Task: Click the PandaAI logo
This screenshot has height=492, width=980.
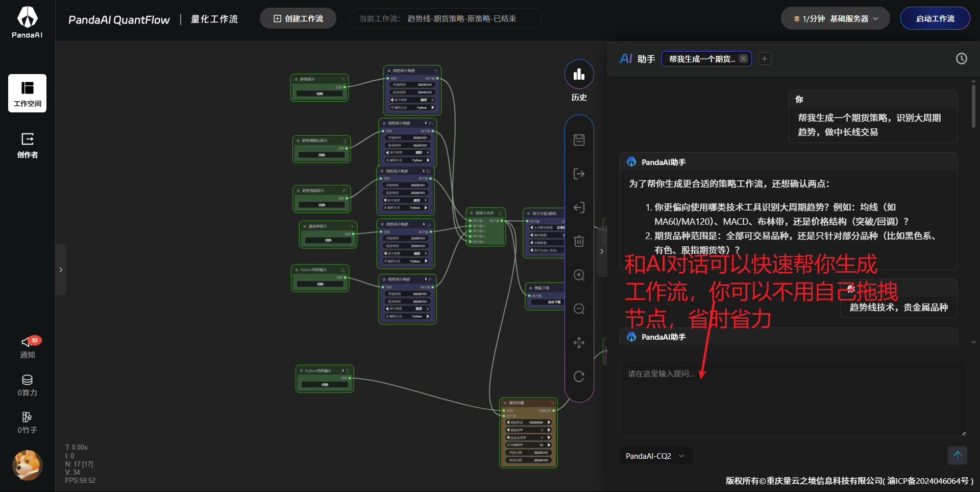Action: (28, 22)
